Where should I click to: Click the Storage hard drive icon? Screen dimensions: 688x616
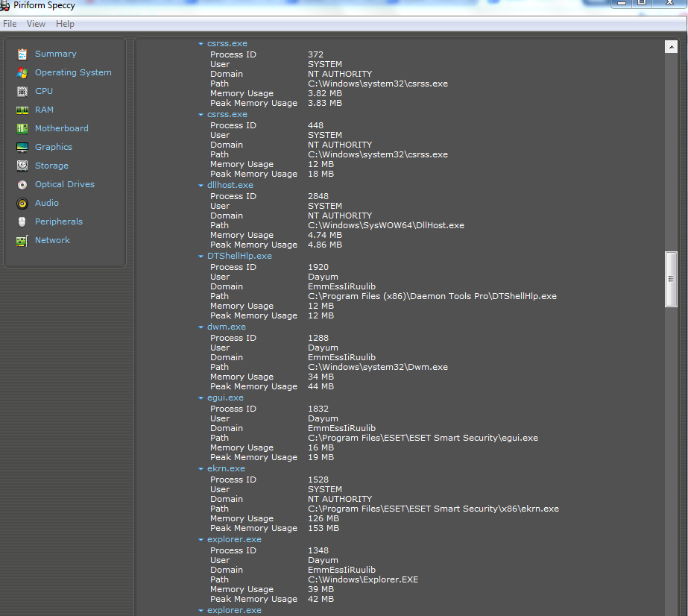coord(22,166)
